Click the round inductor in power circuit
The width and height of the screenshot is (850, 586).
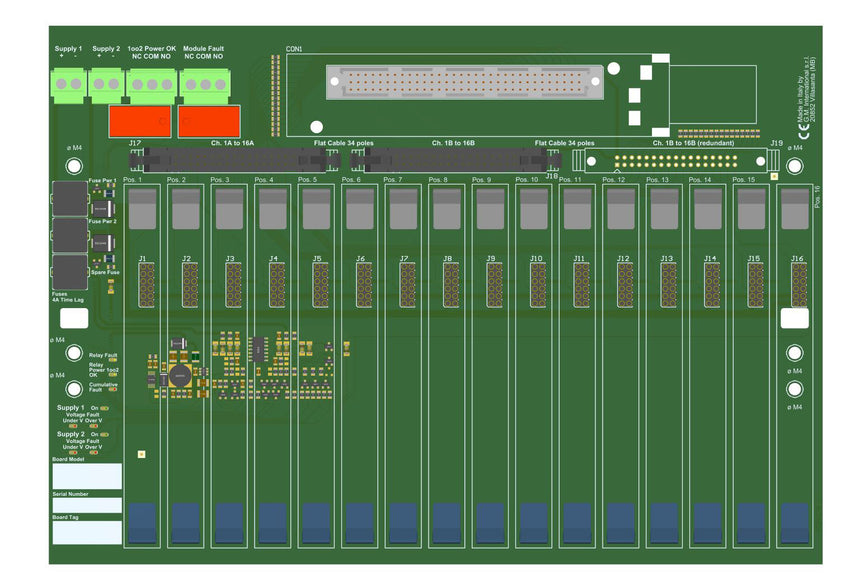pyautogui.click(x=180, y=376)
